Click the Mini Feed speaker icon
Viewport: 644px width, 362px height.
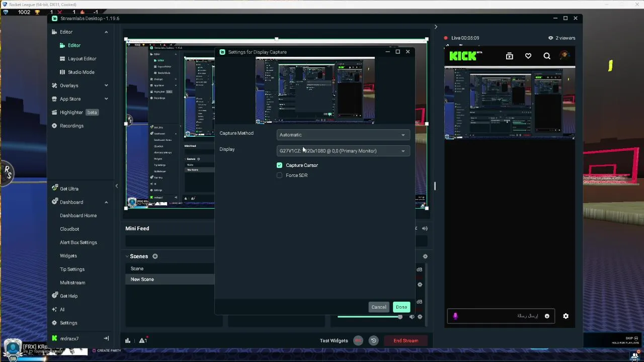coord(425,228)
